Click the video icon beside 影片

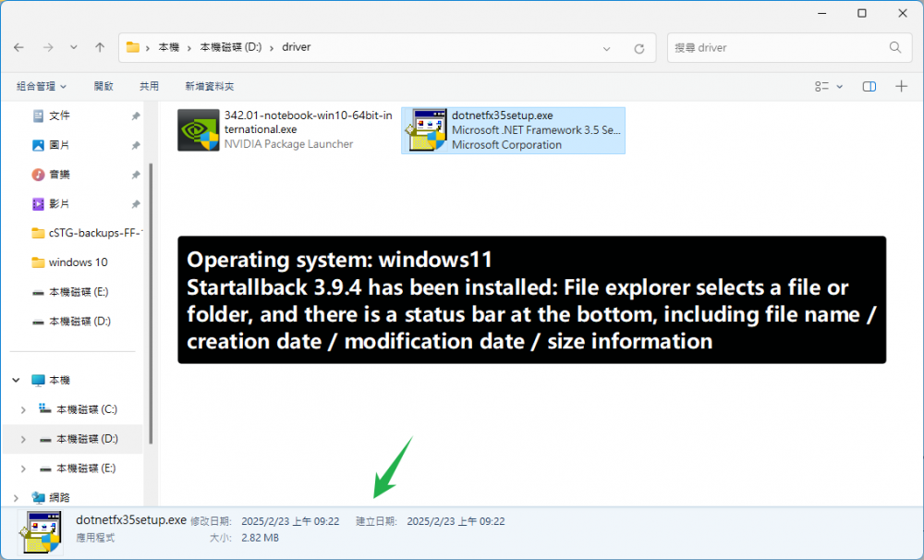[x=38, y=204]
